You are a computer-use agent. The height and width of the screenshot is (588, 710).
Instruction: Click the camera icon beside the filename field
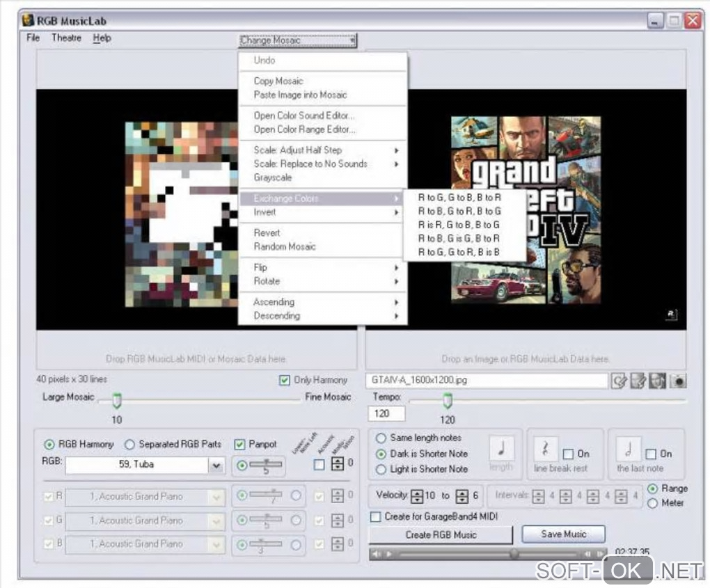678,381
